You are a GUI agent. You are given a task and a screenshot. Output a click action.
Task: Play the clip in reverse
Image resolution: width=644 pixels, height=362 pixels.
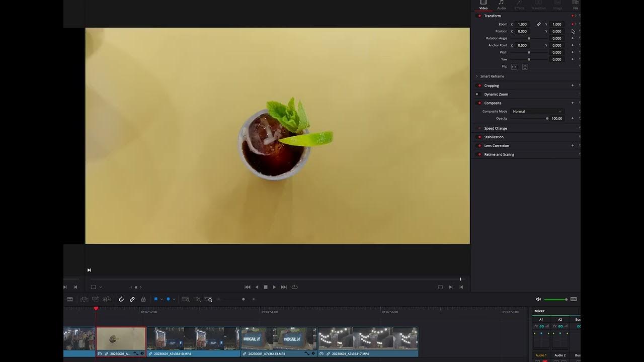point(257,287)
